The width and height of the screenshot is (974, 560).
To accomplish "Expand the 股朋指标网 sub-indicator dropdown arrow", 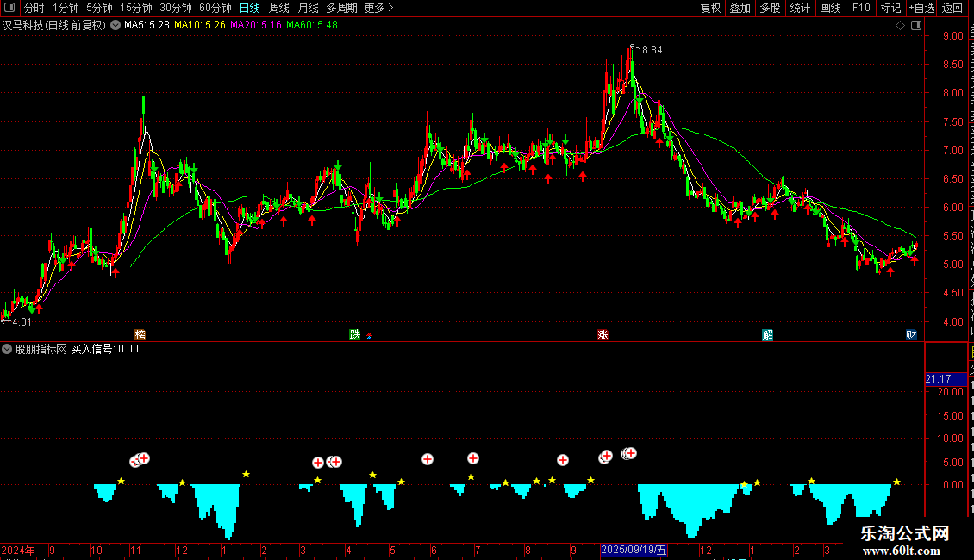I will tap(7, 350).
